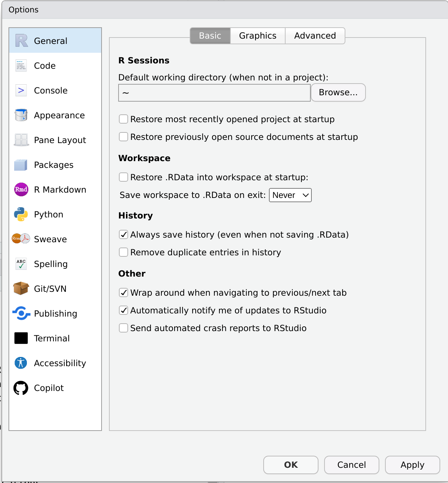This screenshot has width=448, height=483.
Task: Enable restoring most recently opened project at startup
Action: [x=123, y=119]
